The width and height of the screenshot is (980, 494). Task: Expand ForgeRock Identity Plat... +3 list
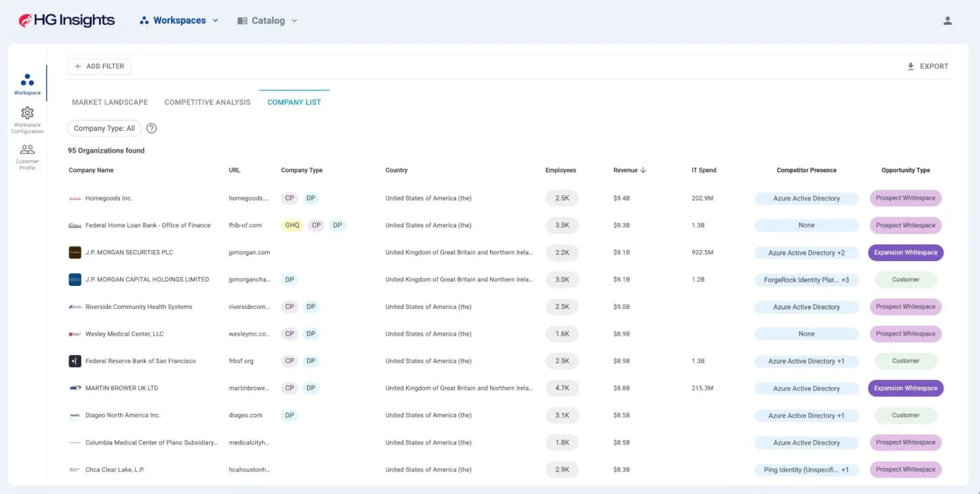(x=806, y=280)
